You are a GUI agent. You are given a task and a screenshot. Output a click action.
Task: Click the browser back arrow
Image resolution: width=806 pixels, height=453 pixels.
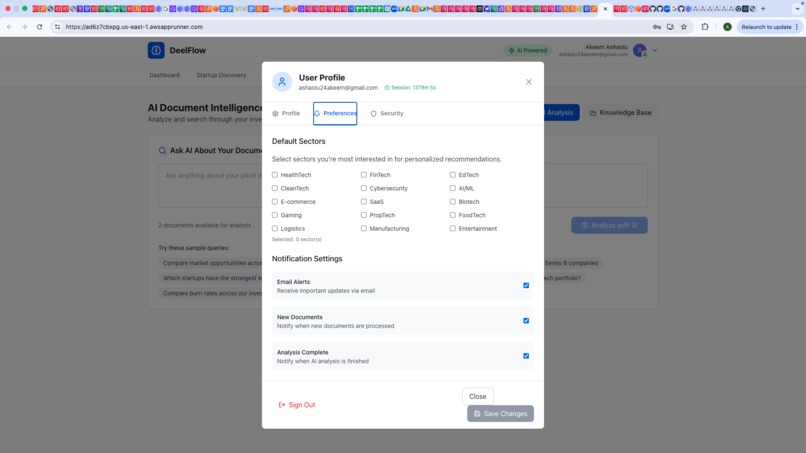point(9,27)
